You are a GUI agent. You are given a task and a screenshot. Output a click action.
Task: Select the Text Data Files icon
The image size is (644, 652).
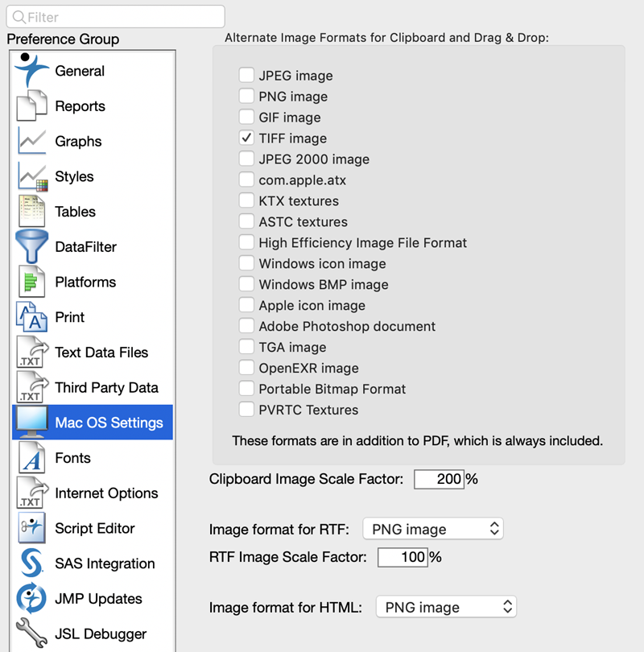point(32,353)
